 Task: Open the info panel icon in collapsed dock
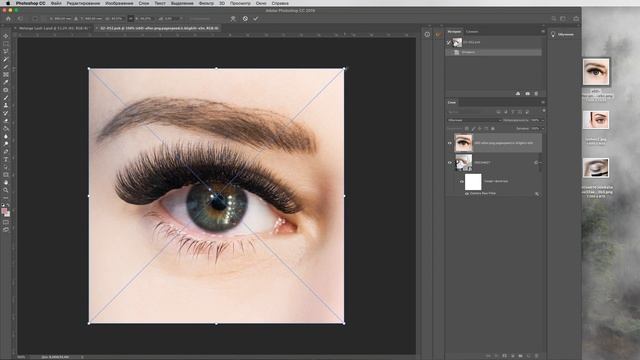427,35
